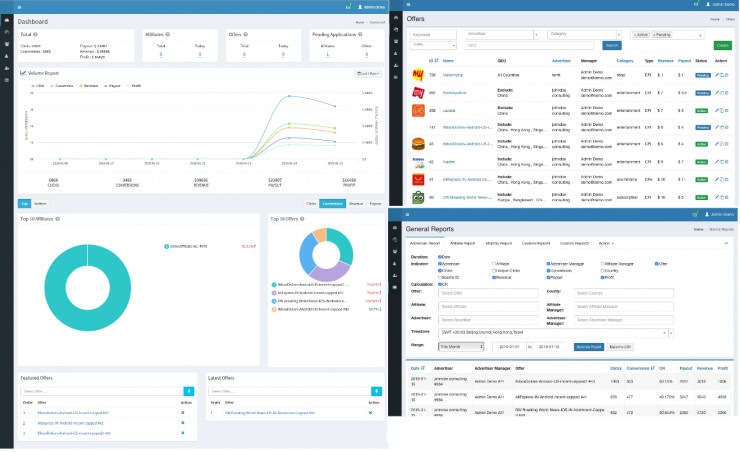
Task: Click the Generate Report button
Action: (x=589, y=347)
